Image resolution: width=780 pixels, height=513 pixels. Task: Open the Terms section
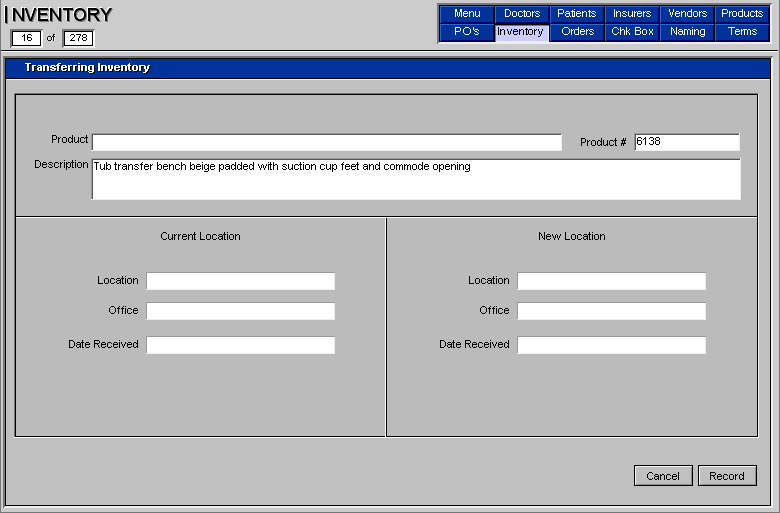coord(742,32)
